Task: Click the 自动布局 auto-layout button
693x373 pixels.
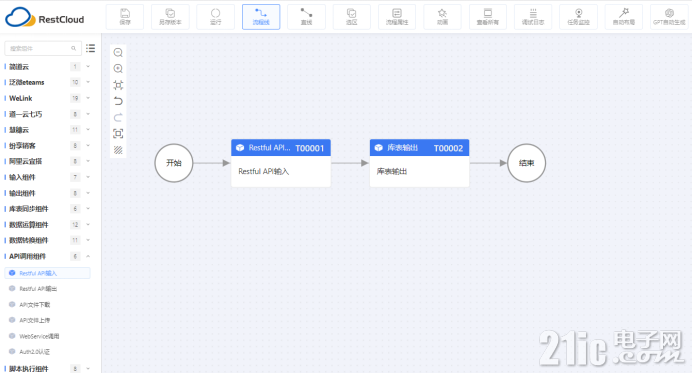Action: pos(624,17)
